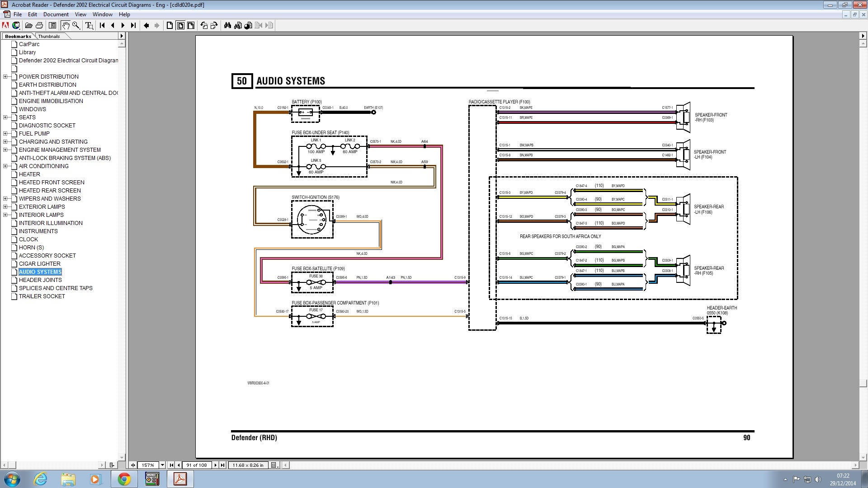Open the HEADER JOINTS bookmark
The width and height of the screenshot is (868, 488).
pyautogui.click(x=40, y=280)
